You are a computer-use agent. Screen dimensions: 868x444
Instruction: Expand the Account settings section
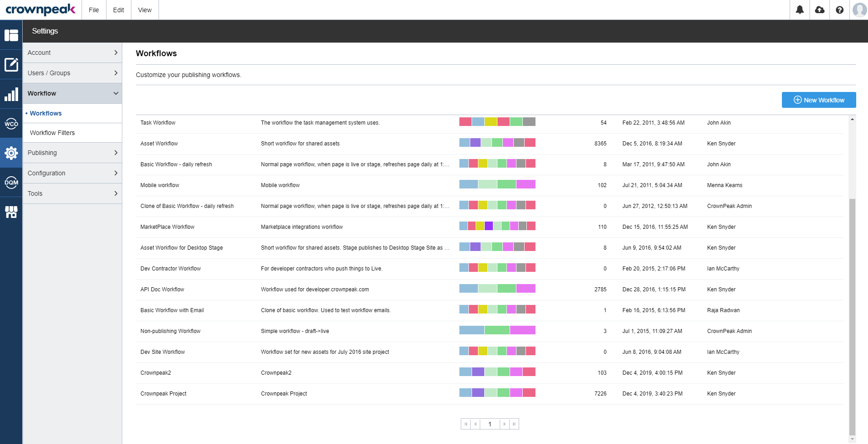click(x=72, y=53)
